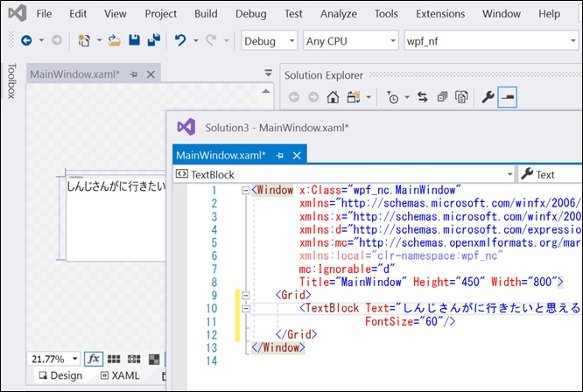
Task: Click Solution Explorer Forward icon
Action: click(x=313, y=97)
